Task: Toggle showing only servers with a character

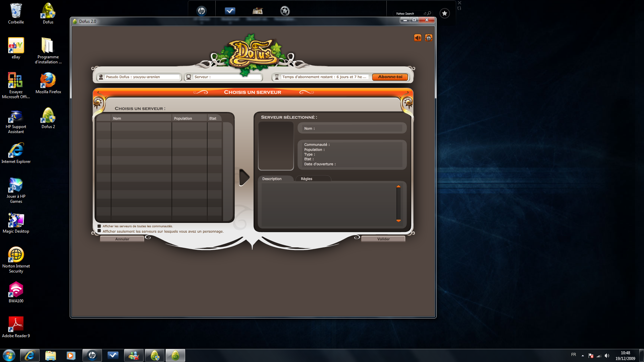Action: pyautogui.click(x=99, y=231)
